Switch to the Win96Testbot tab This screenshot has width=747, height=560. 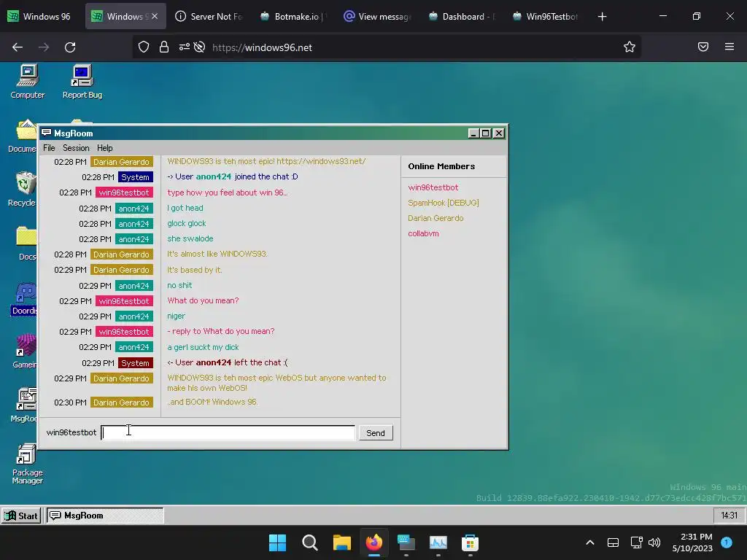(x=545, y=16)
